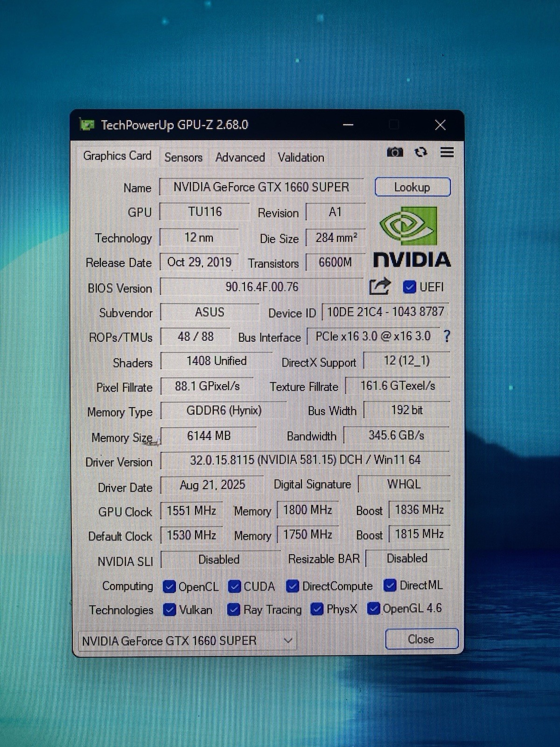Click the current Boost value 1836 MHz
The image size is (560, 747).
(419, 509)
